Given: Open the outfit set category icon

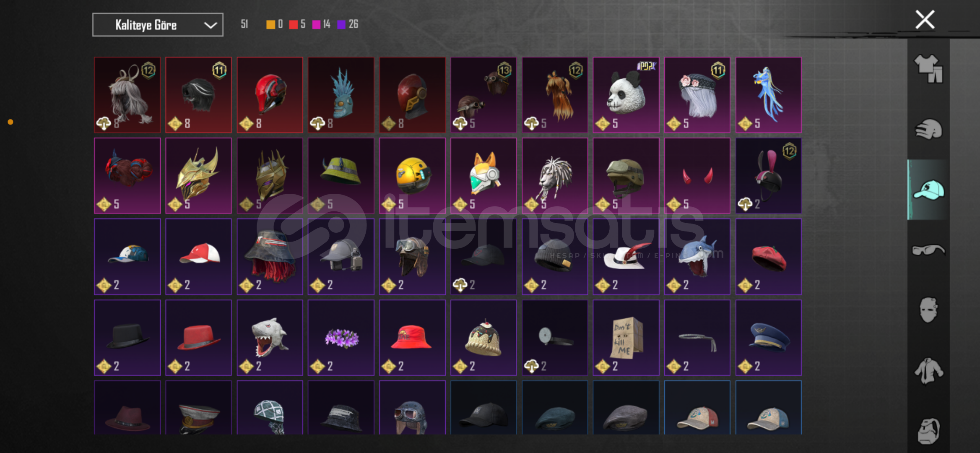Looking at the screenshot, I should (x=928, y=69).
